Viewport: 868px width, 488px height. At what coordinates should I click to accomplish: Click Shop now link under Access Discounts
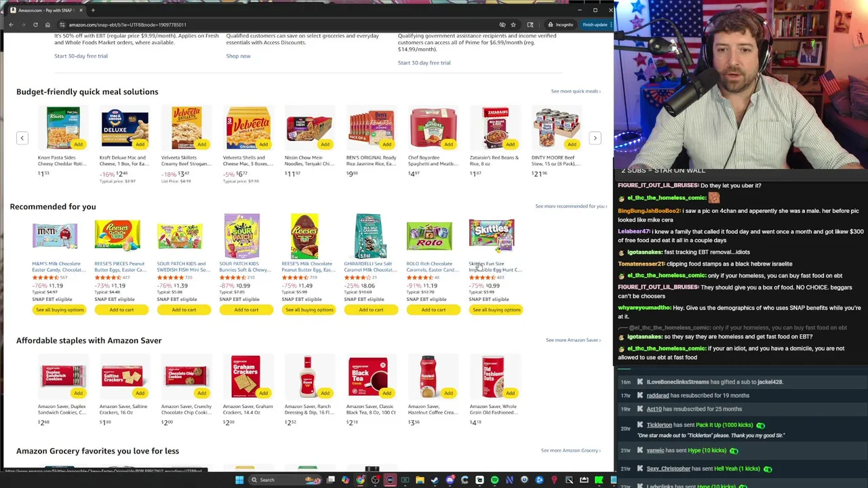[x=238, y=56]
